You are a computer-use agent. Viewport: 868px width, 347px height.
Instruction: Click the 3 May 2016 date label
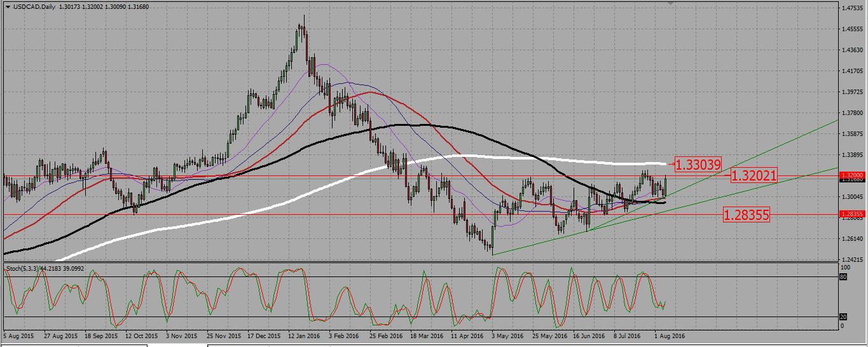click(x=509, y=336)
